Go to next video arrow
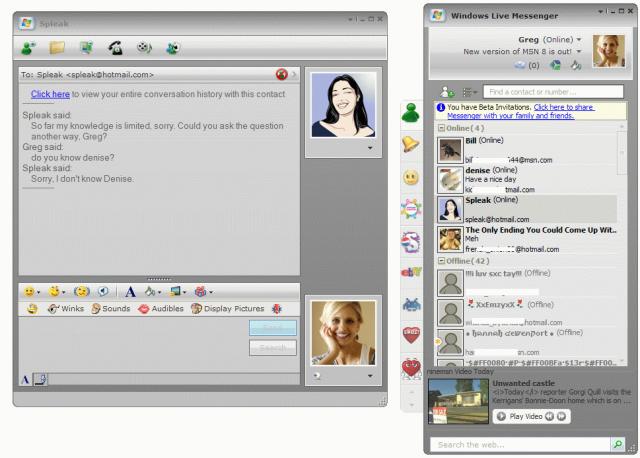The image size is (640, 458). click(x=561, y=416)
